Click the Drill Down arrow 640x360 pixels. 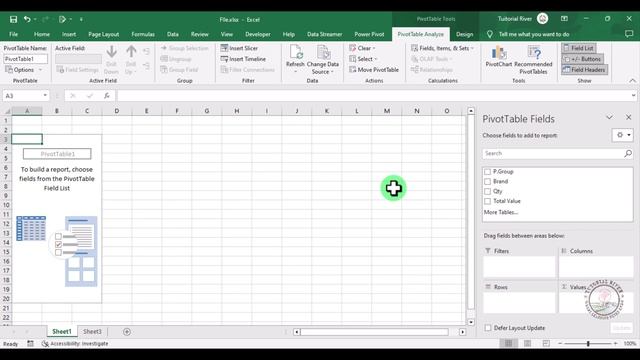pos(111,59)
